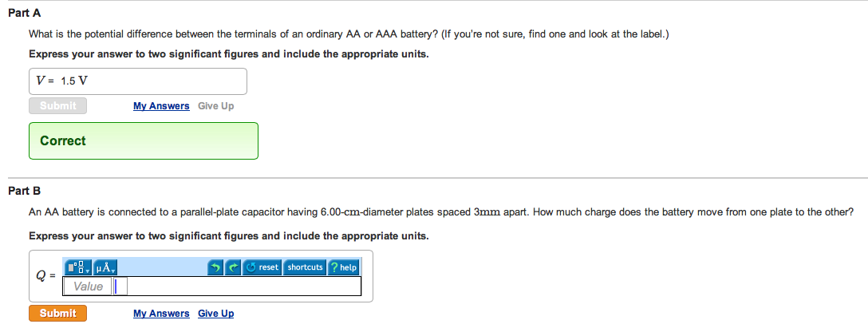Screen dimensions: 868x328
Task: Click the green redo arrow icon
Action: click(234, 267)
